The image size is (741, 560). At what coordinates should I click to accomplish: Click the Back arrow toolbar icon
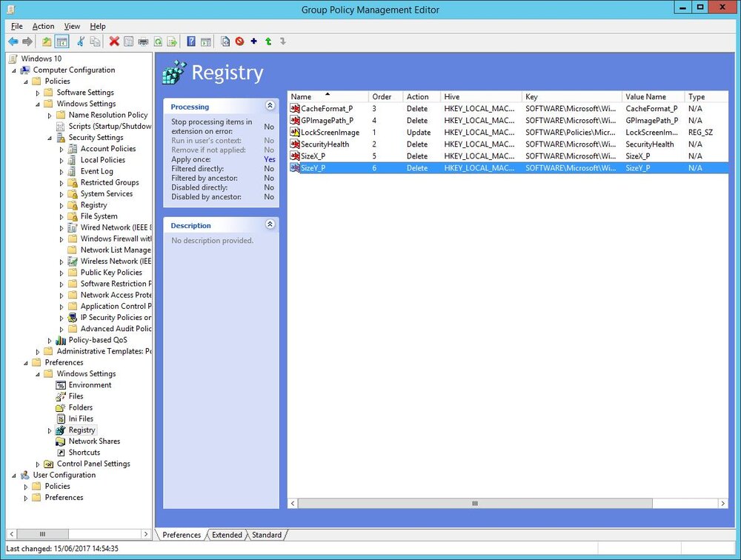pyautogui.click(x=13, y=41)
